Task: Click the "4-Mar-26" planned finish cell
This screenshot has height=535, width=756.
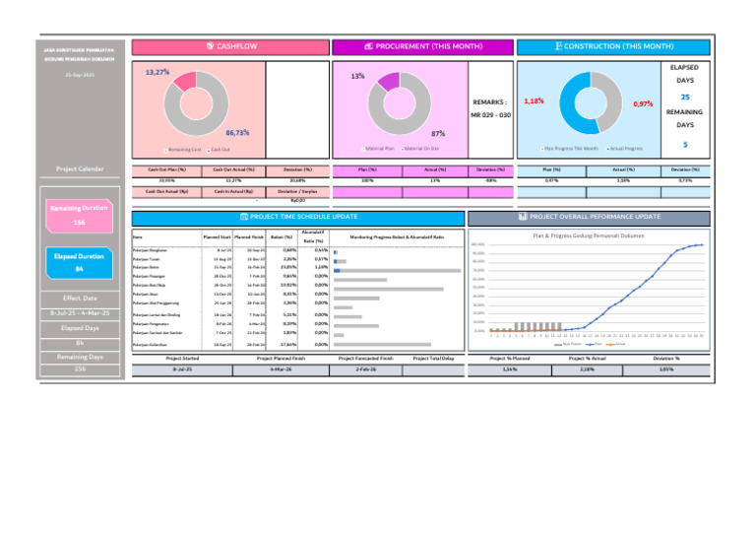Action: (281, 369)
